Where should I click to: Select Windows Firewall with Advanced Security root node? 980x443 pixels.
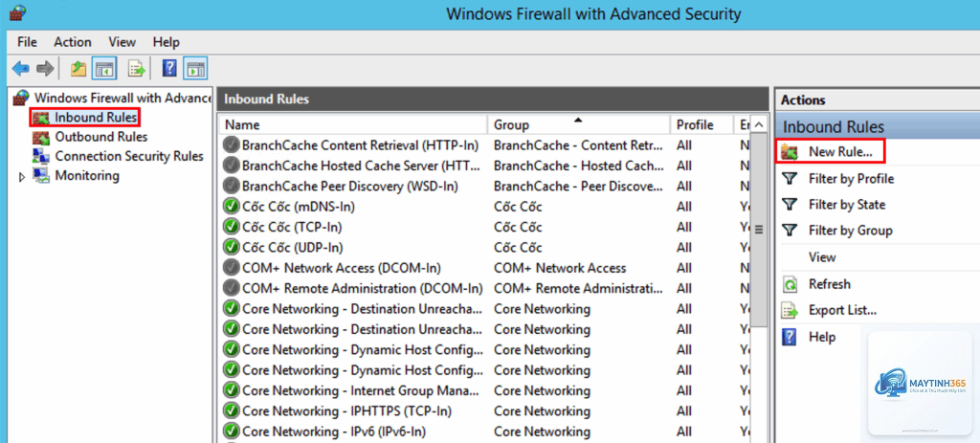pos(123,99)
